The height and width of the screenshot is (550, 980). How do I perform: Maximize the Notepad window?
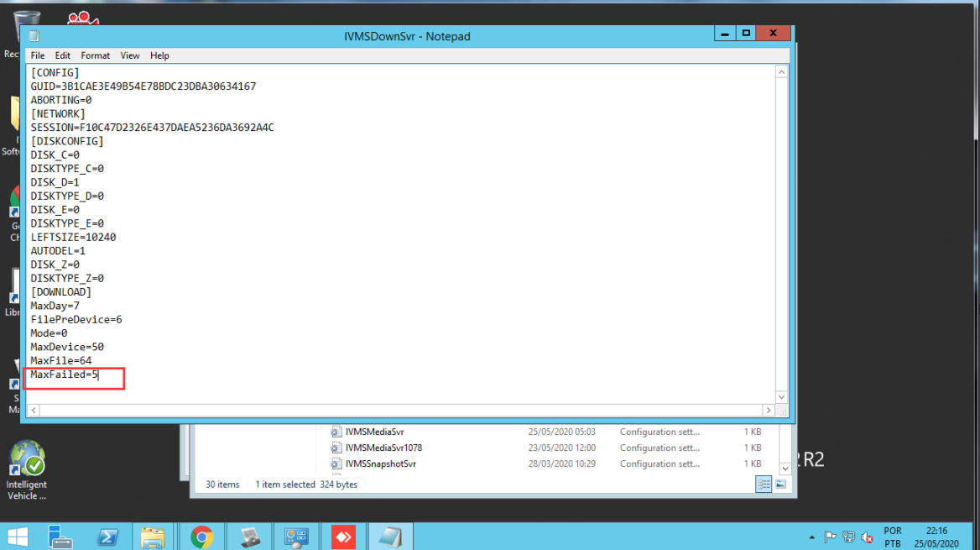(746, 34)
